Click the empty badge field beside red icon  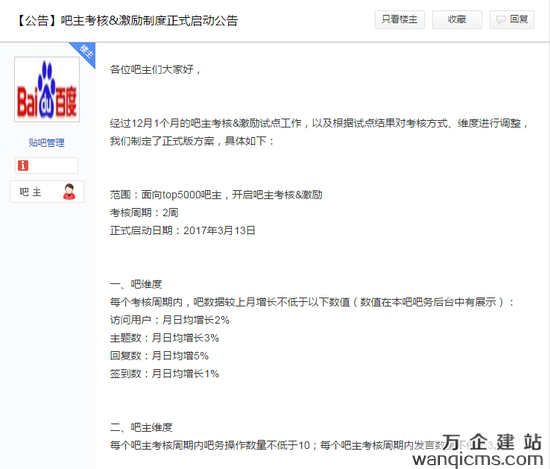point(53,165)
